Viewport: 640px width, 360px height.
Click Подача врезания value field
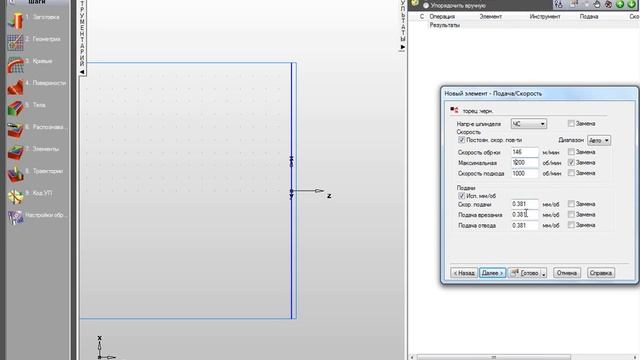524,215
